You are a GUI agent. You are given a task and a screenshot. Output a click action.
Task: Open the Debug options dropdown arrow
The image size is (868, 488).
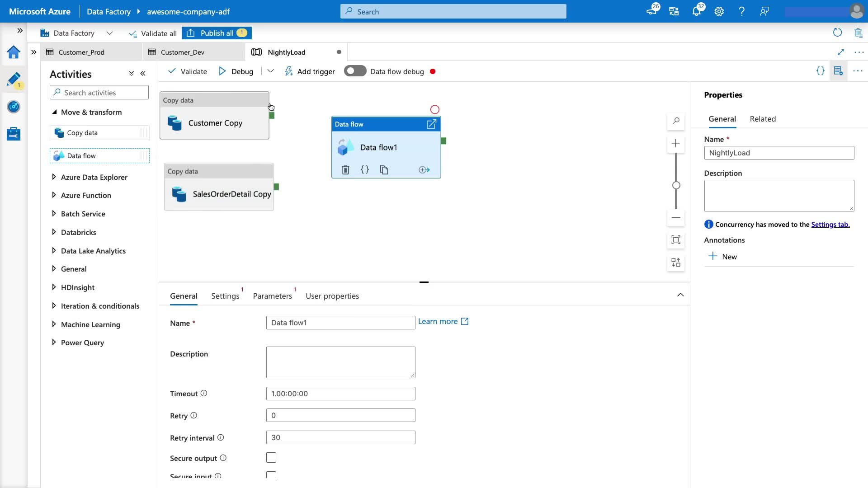[270, 71]
